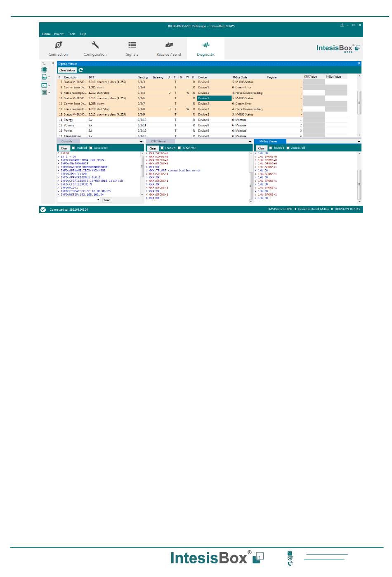Open the KNX Viewer panel dropdown arrow
The height and width of the screenshot is (577, 392).
click(x=250, y=142)
